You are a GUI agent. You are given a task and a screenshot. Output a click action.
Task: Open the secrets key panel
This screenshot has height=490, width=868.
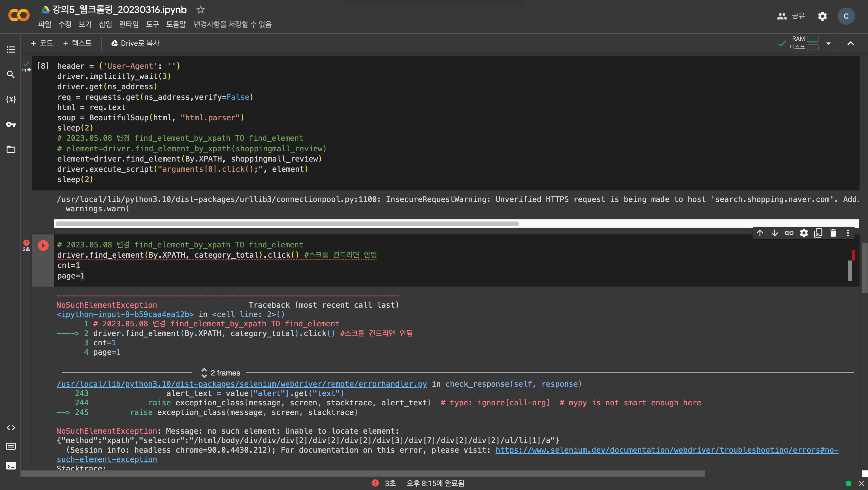pyautogui.click(x=11, y=124)
